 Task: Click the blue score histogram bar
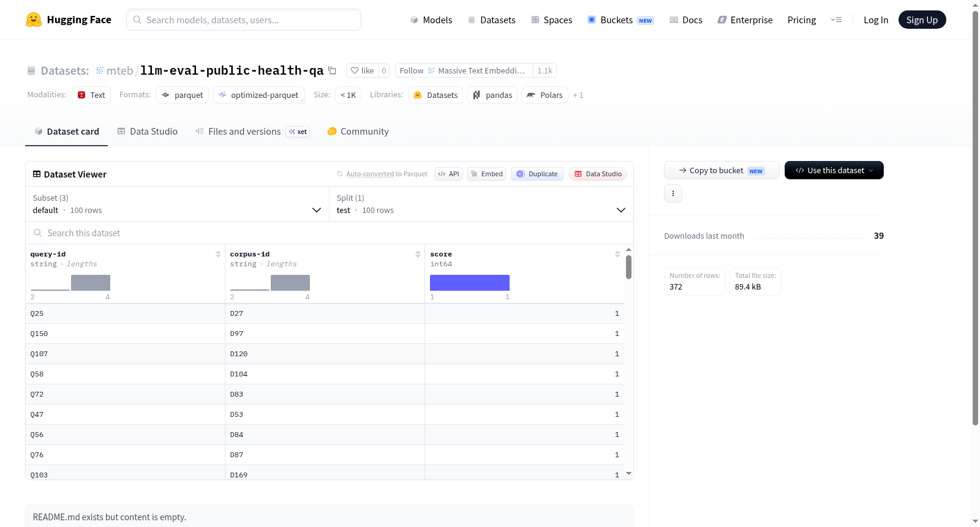[x=470, y=283]
